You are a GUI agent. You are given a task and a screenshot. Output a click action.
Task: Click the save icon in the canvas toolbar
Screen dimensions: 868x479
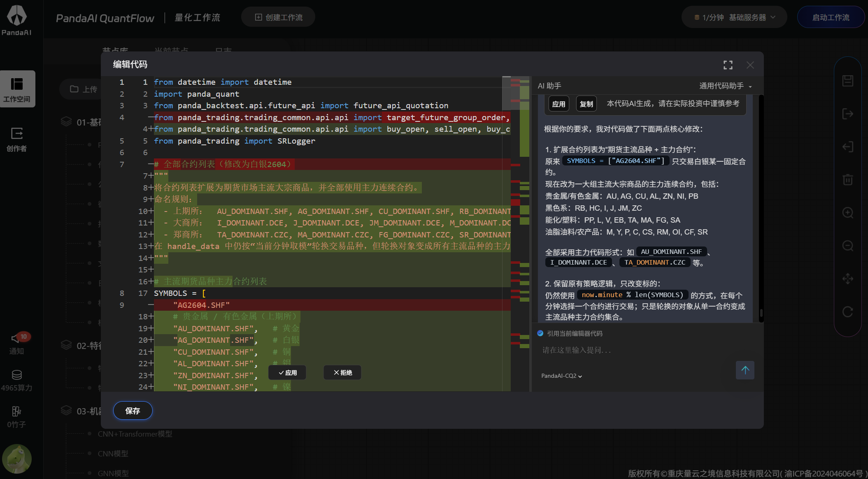[848, 81]
